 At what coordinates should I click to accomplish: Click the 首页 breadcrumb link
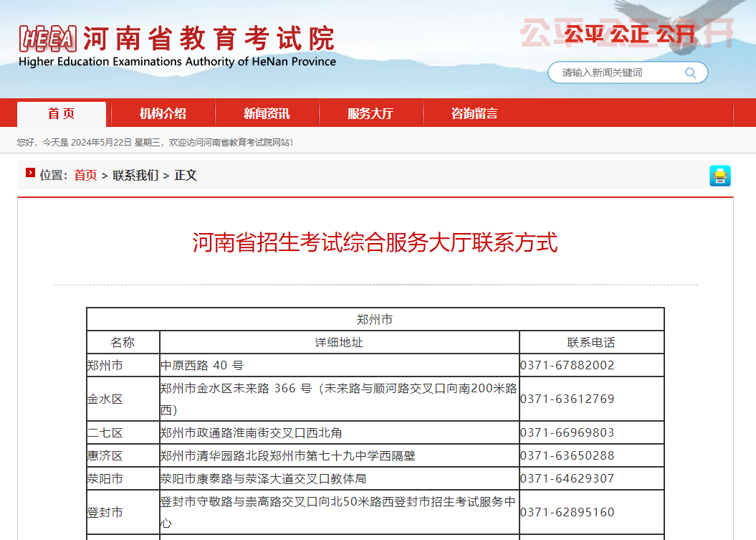pyautogui.click(x=85, y=175)
